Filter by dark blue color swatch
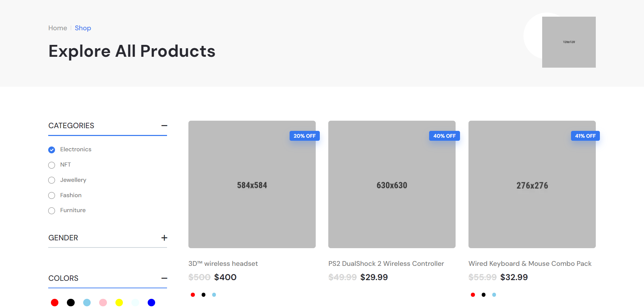644x308 pixels. pos(151,303)
